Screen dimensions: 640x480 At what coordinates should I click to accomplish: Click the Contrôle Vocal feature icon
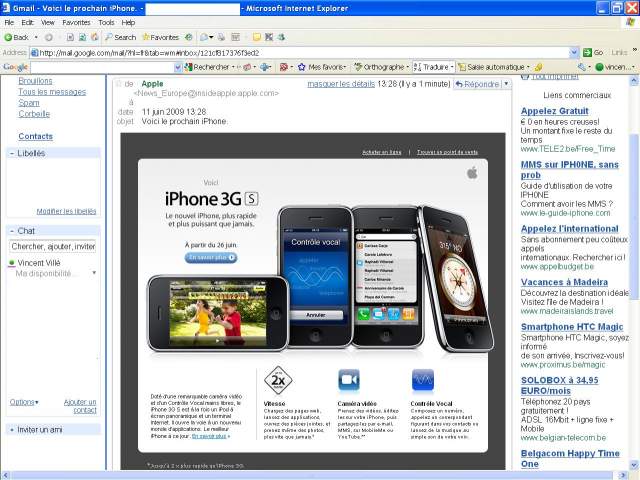[422, 381]
